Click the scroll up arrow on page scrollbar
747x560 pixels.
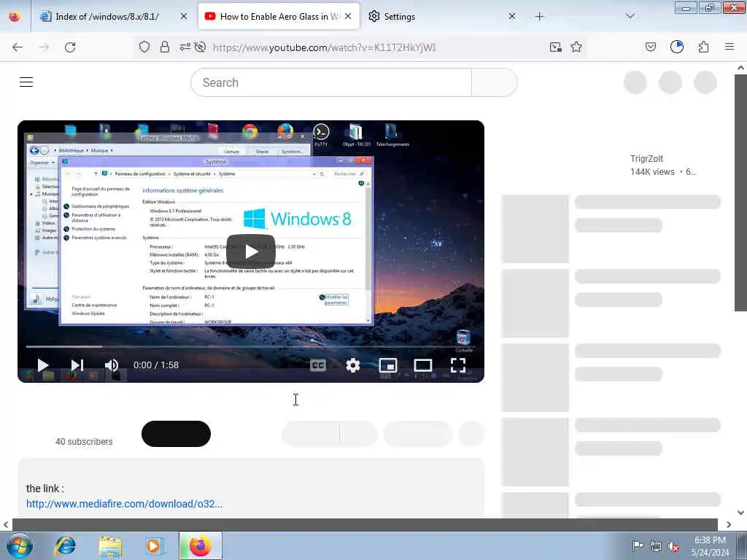point(741,68)
